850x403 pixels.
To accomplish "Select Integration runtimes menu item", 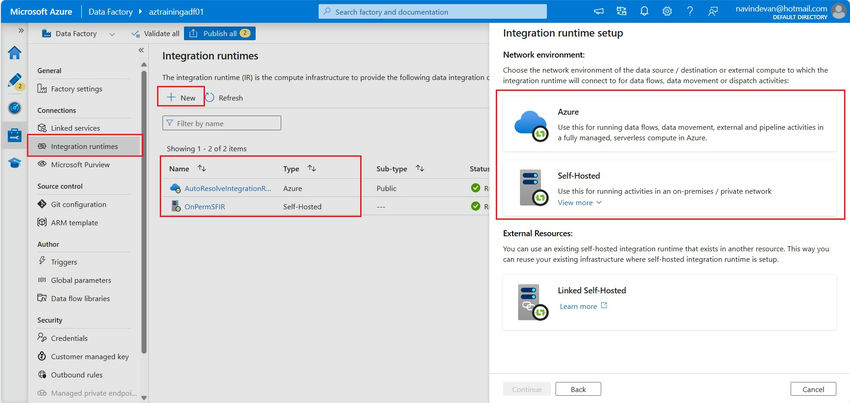I will (x=85, y=146).
